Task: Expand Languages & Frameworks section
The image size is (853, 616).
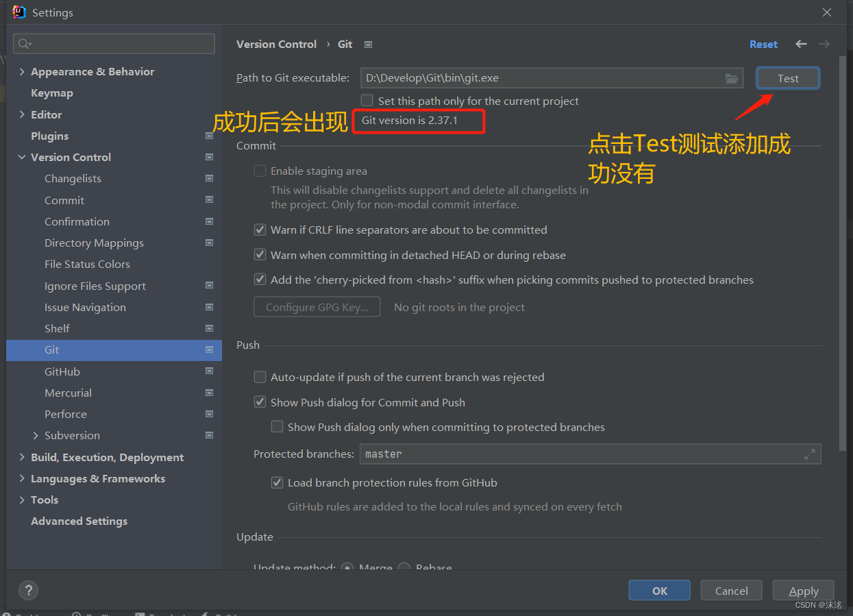Action: [22, 478]
